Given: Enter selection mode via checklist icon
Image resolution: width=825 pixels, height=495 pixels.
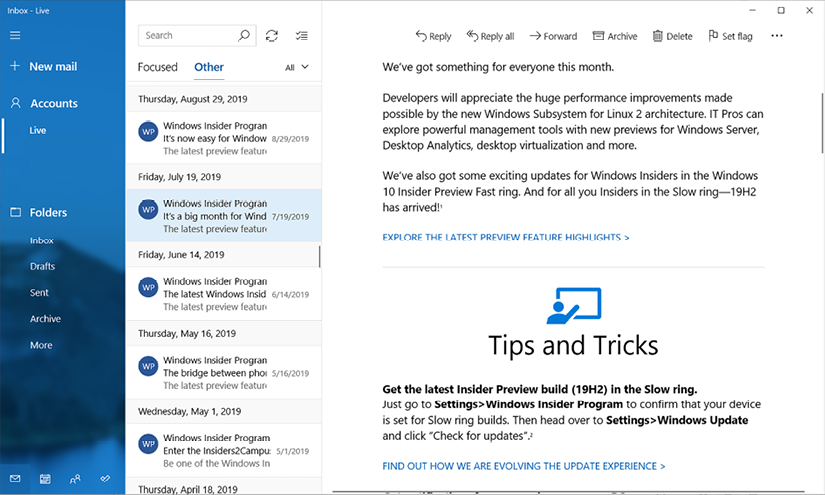Looking at the screenshot, I should point(301,36).
